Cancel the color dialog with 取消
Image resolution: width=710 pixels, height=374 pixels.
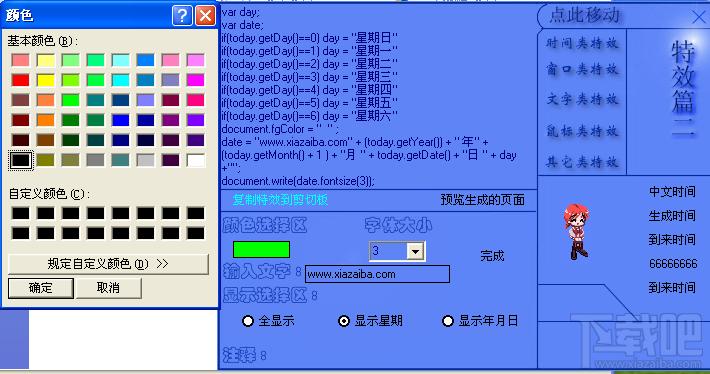(x=109, y=288)
